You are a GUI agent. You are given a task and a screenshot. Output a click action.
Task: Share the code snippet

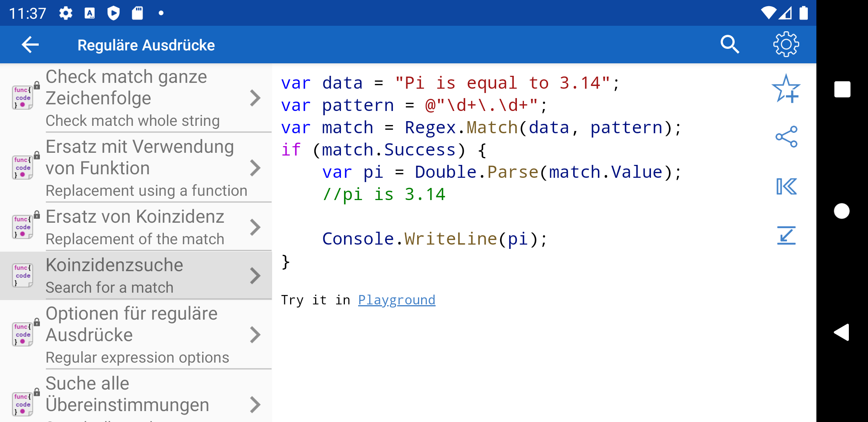coord(786,137)
